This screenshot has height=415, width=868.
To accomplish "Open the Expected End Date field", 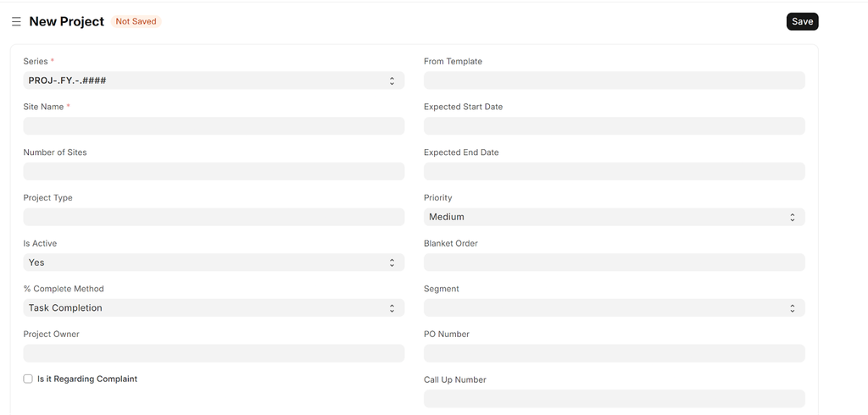I will pos(614,171).
